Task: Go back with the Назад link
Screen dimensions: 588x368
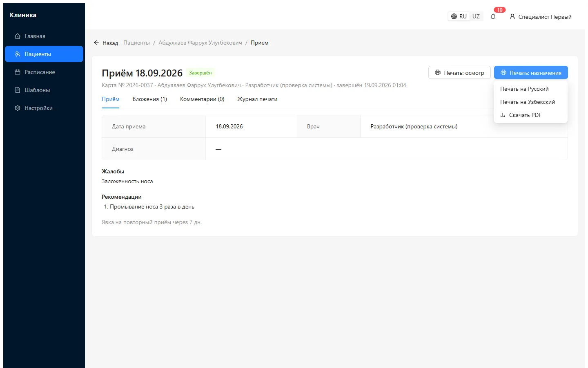Action: tap(106, 43)
